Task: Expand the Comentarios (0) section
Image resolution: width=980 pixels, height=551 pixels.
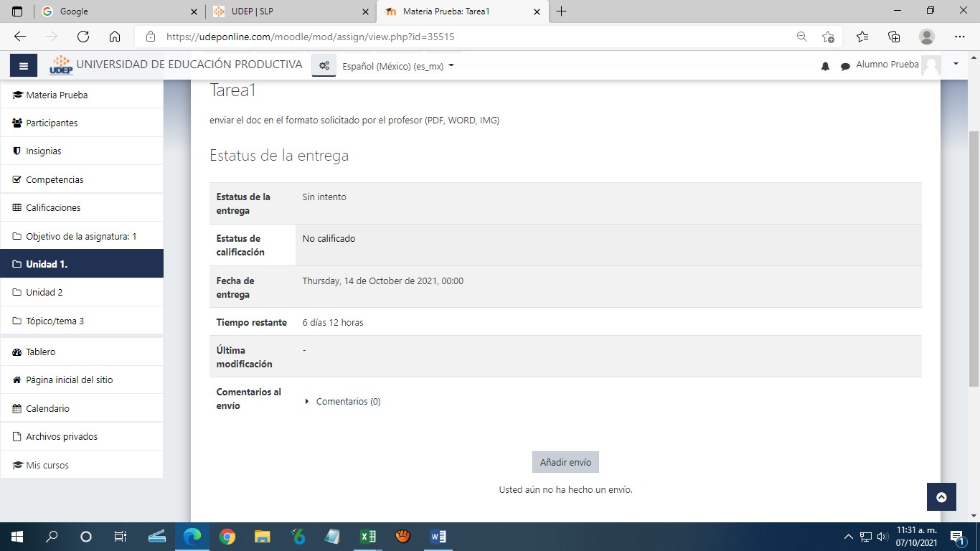Action: 347,402
